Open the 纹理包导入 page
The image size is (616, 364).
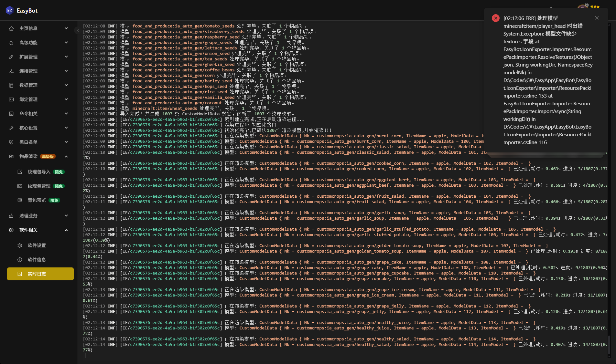pyautogui.click(x=40, y=172)
